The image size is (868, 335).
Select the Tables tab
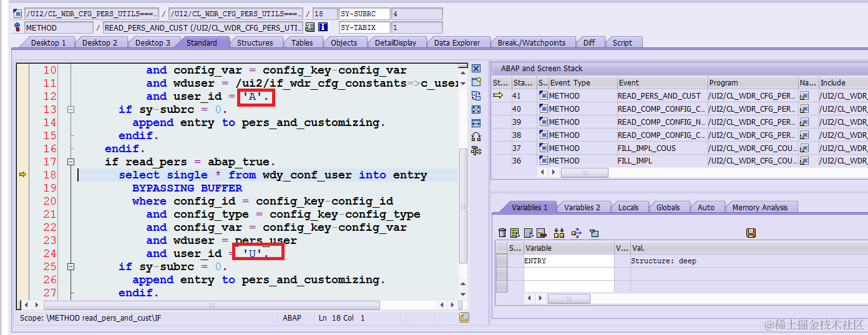coord(302,42)
